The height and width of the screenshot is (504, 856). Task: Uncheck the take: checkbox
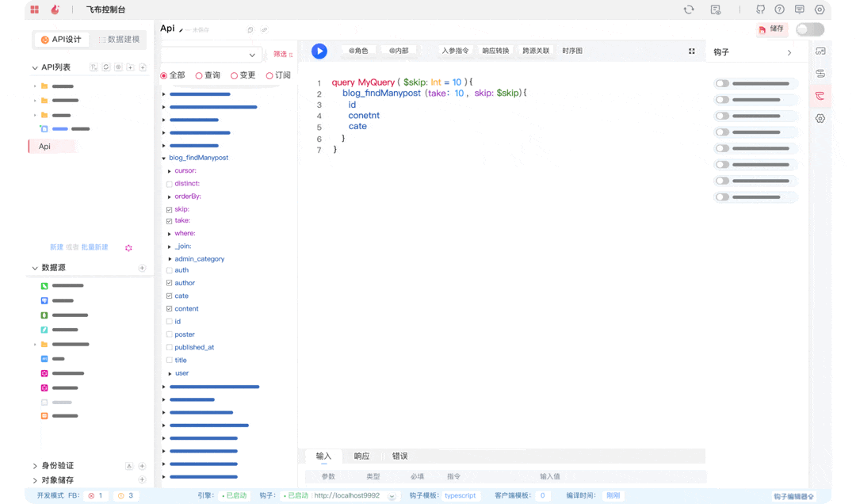(x=170, y=221)
